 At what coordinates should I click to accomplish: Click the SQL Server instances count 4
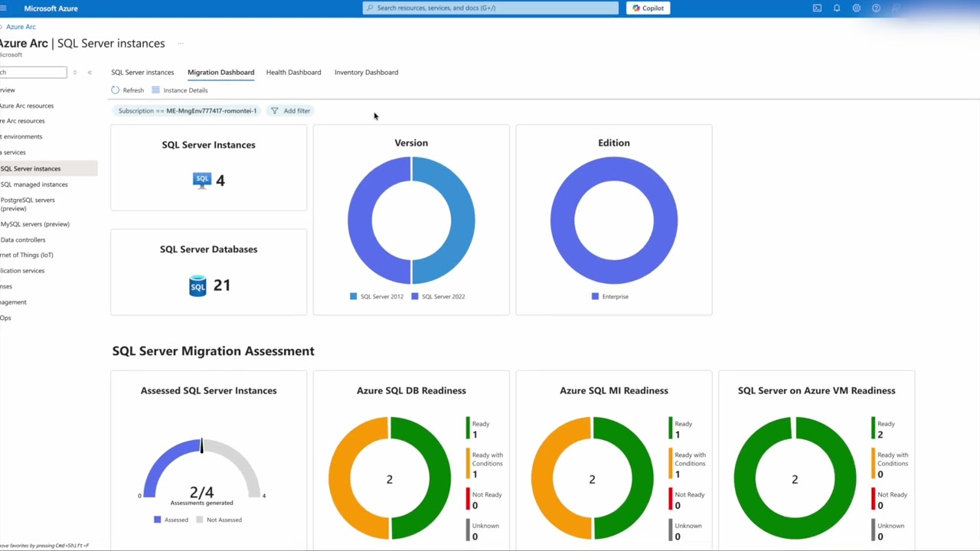[x=220, y=181]
